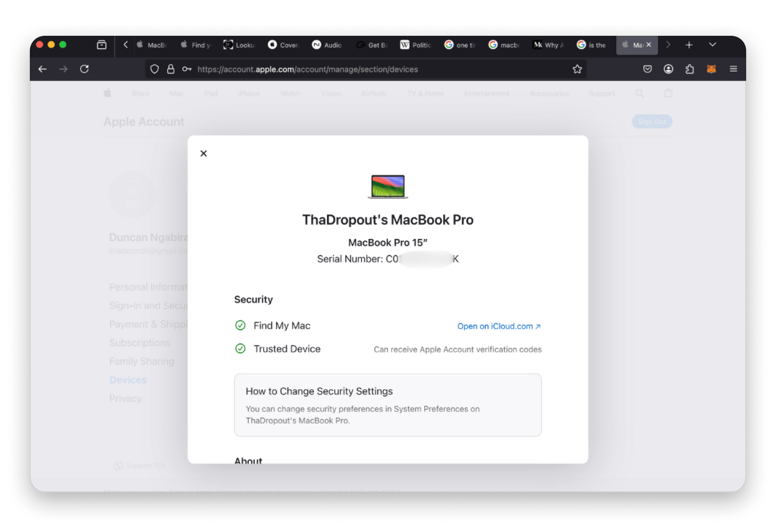Open Find My Mac on iCloud.com
The width and height of the screenshot is (776, 532).
pos(498,326)
